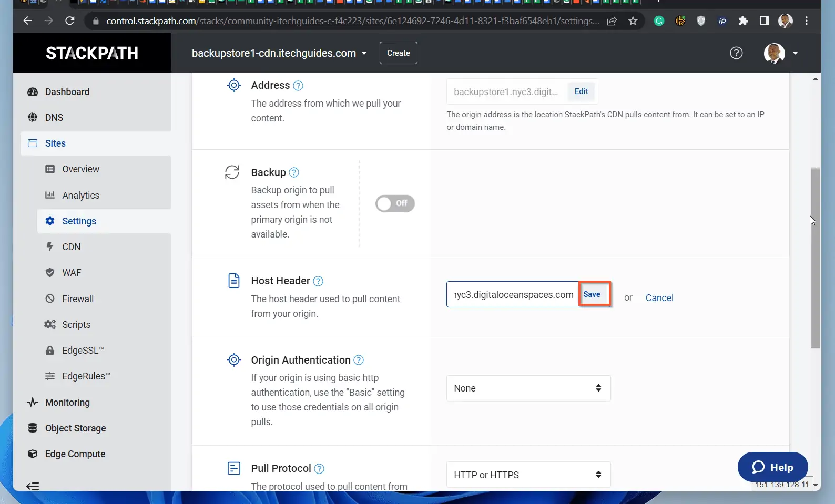Screen dimensions: 835x504
Task: Toggle the browser side panel icon
Action: (764, 21)
